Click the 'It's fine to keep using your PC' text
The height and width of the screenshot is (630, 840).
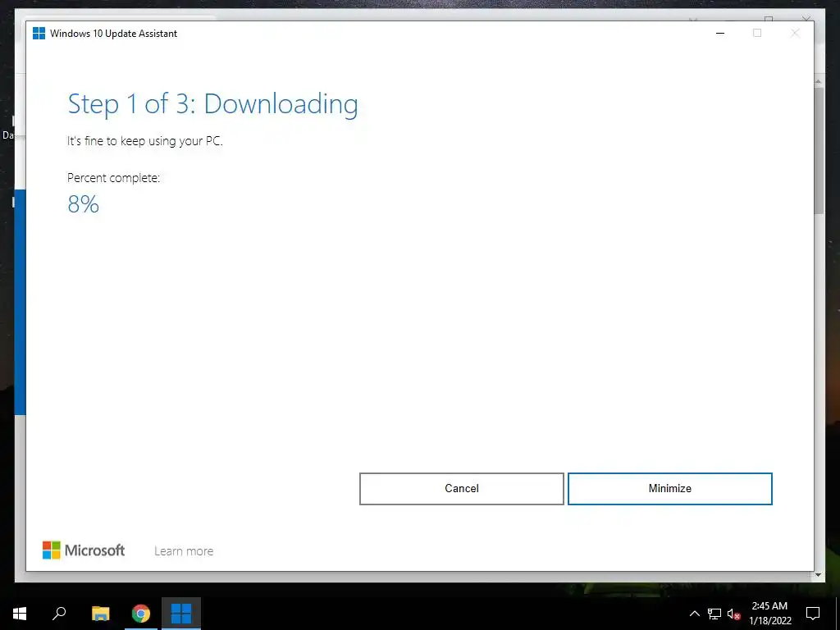click(x=144, y=141)
